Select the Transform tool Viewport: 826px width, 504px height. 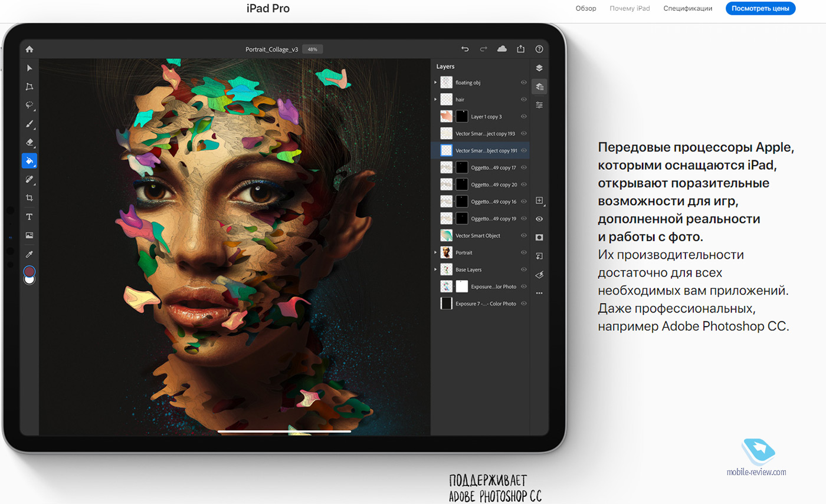click(x=29, y=87)
